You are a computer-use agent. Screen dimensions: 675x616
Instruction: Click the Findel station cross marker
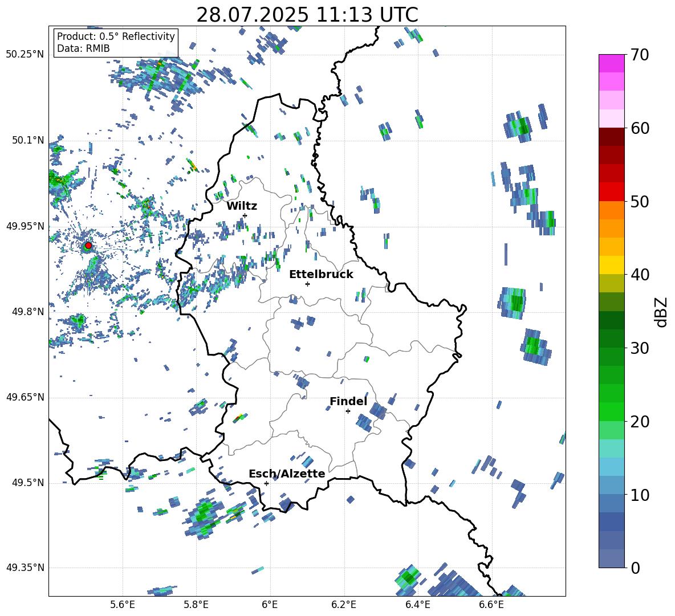pyautogui.click(x=348, y=411)
